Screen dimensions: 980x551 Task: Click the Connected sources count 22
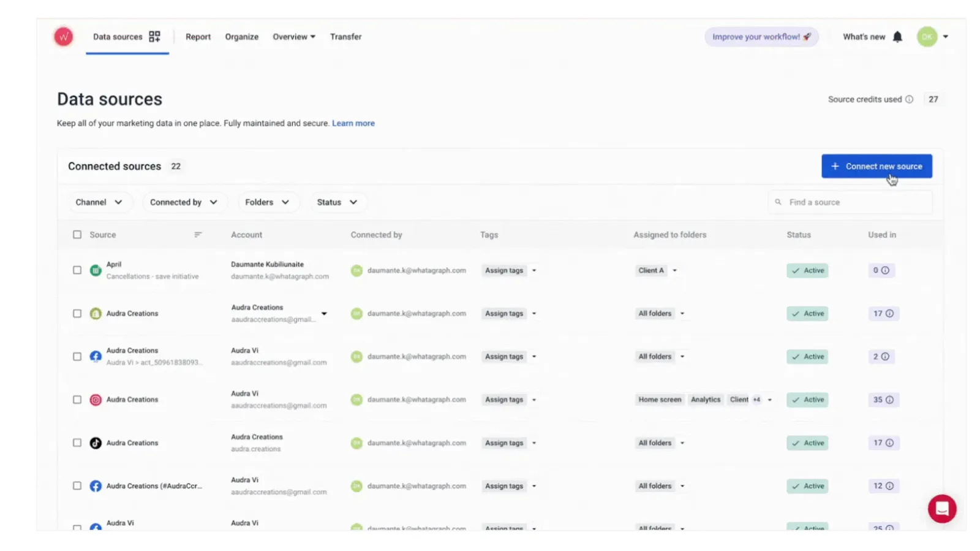point(176,166)
